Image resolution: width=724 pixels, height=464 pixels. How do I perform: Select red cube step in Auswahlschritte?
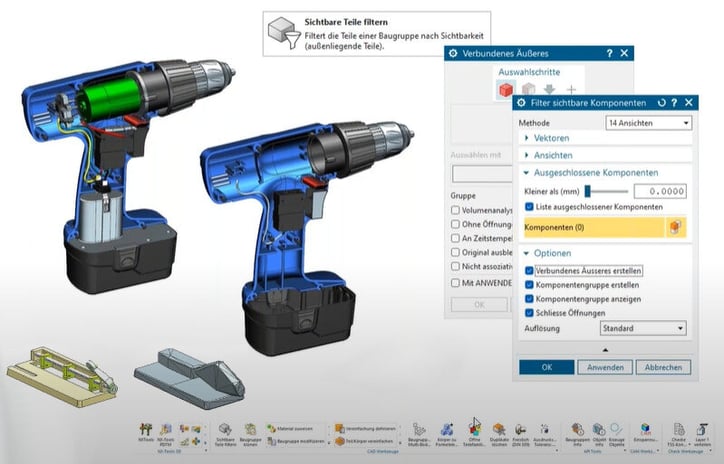click(506, 91)
